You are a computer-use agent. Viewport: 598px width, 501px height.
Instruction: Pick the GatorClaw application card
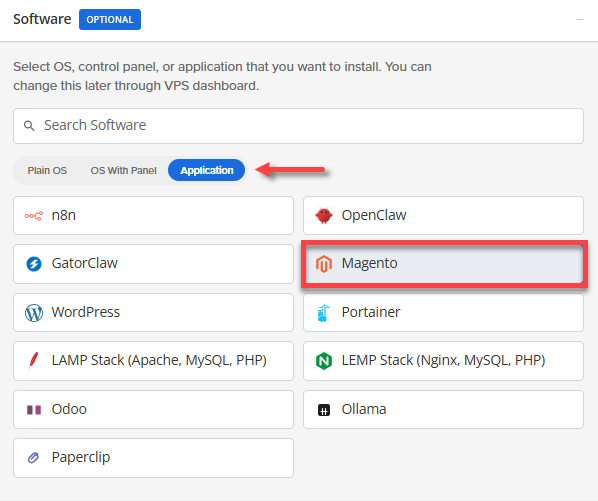click(x=153, y=264)
